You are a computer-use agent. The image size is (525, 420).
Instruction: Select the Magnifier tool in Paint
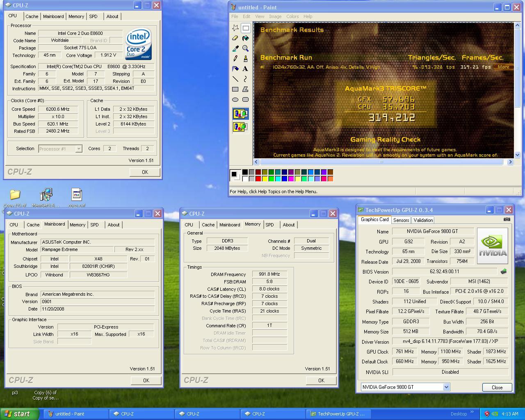click(x=246, y=48)
